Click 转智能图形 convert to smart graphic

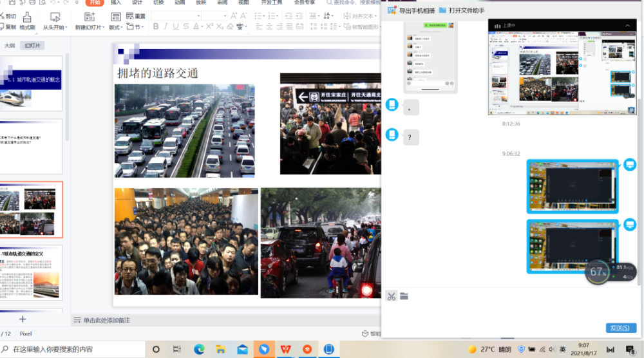click(361, 26)
